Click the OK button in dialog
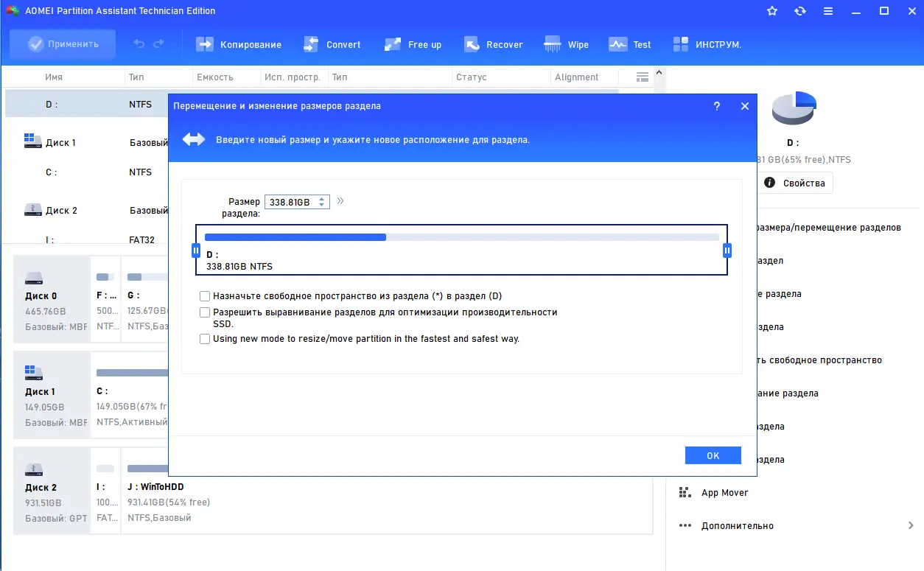Screen dimensions: 924x571 click(713, 455)
